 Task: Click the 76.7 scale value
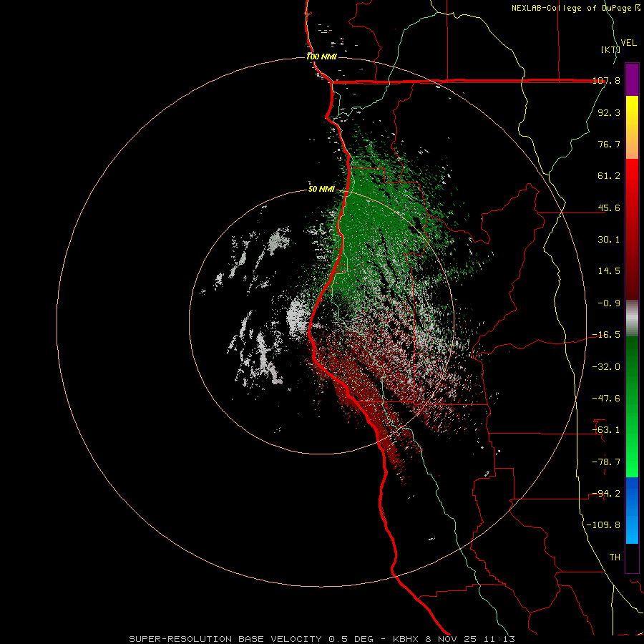[609, 144]
